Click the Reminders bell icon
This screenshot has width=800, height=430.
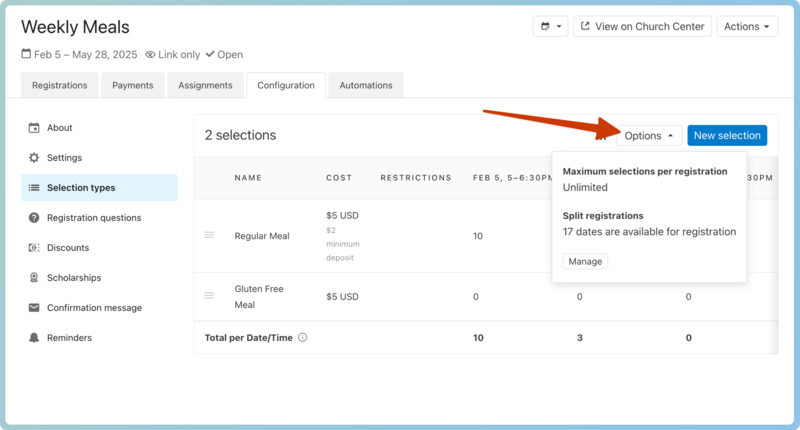pos(34,338)
